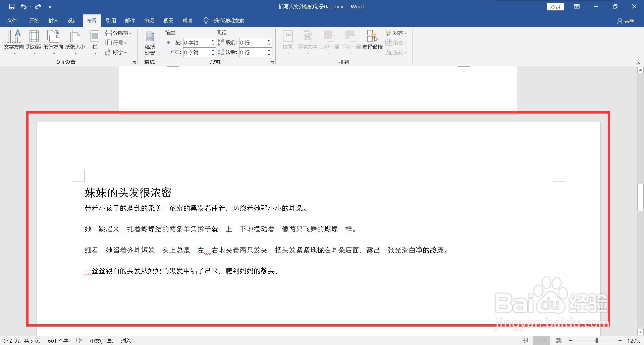The width and height of the screenshot is (644, 345).
Task: Open the 引用 ribbon tab
Action: pos(111,20)
